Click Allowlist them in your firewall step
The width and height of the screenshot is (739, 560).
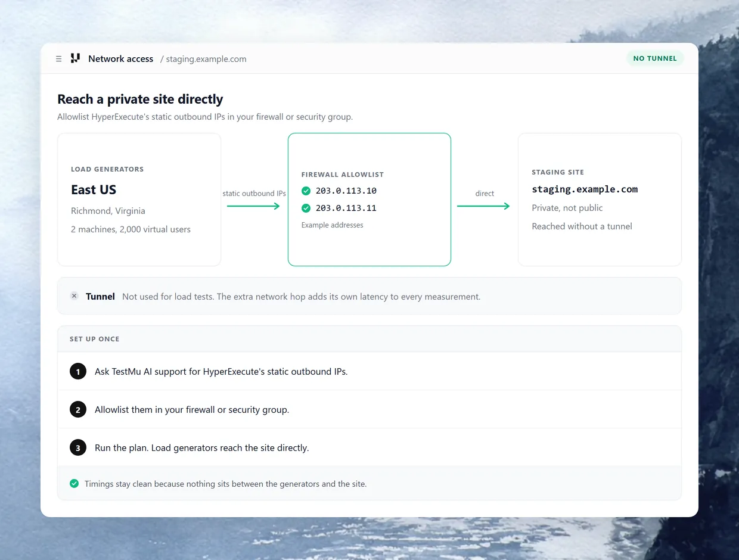tap(192, 410)
